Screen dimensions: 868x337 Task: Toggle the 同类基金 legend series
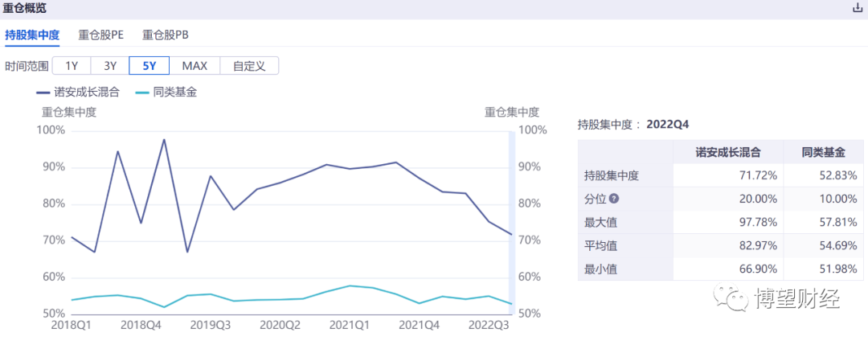pos(166,92)
